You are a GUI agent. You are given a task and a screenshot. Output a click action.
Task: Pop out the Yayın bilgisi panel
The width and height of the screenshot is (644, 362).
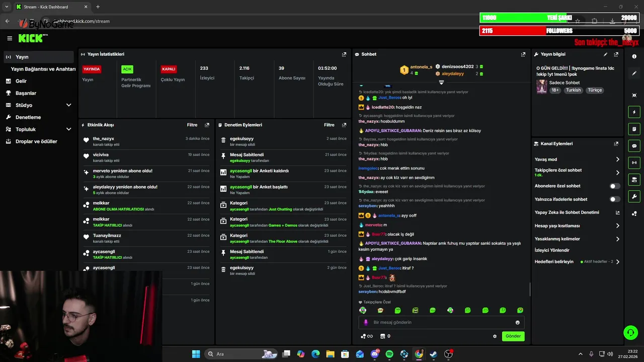click(616, 54)
